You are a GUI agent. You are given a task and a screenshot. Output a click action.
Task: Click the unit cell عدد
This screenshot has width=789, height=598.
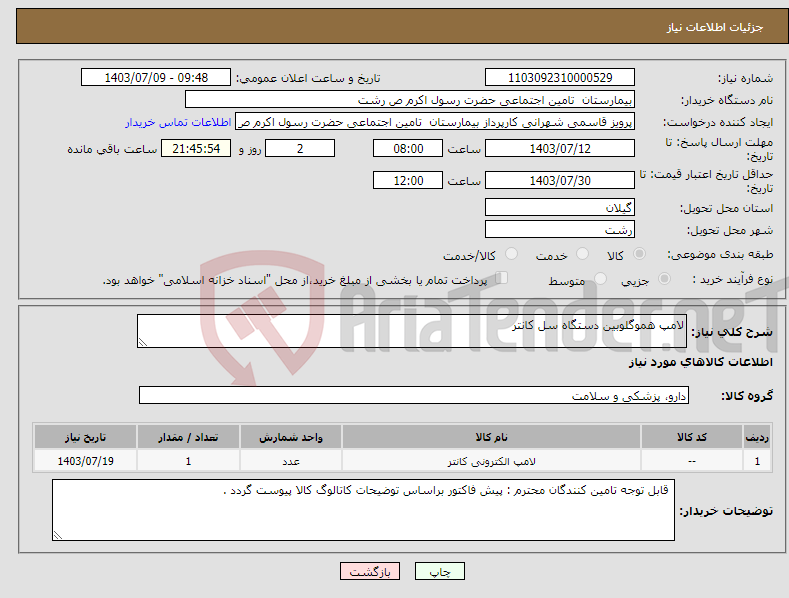(x=291, y=461)
